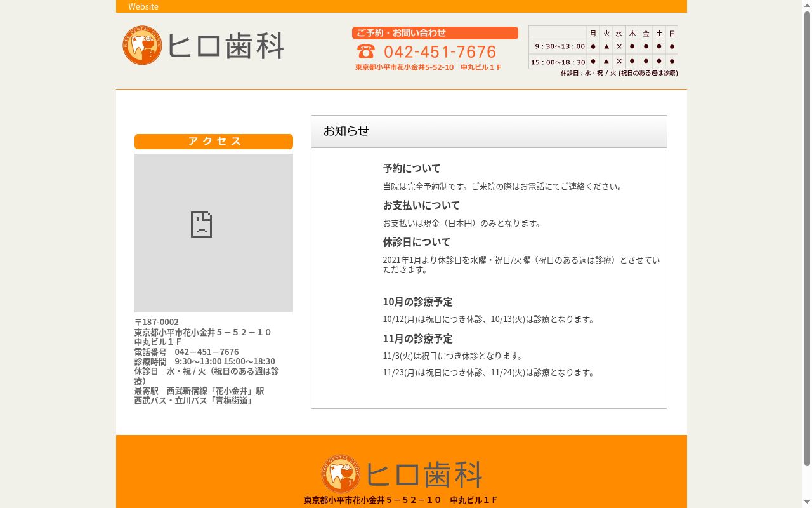Click the ヒロ歯科 title text in header

coord(225,46)
